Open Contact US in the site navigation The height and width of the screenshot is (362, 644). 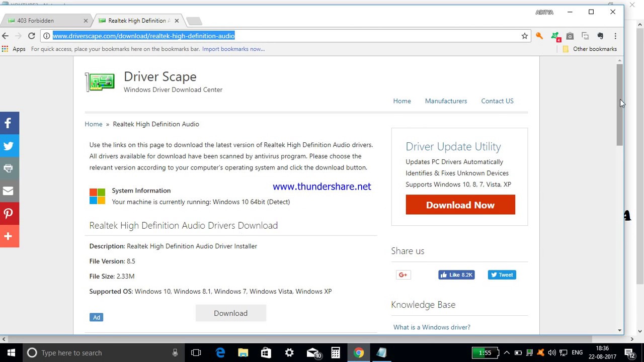point(497,101)
